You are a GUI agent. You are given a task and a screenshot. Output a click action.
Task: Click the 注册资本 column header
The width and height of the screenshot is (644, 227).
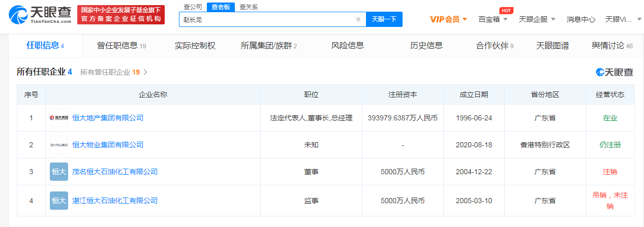403,94
